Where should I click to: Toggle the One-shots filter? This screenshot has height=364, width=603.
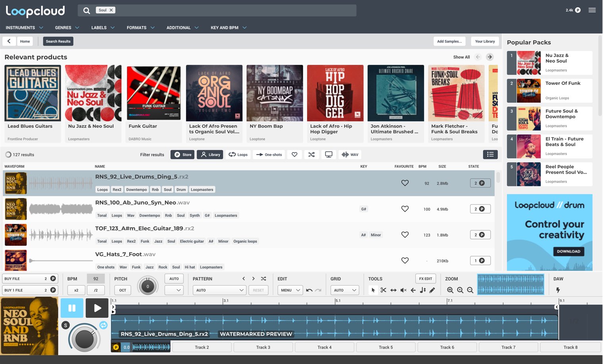269,155
